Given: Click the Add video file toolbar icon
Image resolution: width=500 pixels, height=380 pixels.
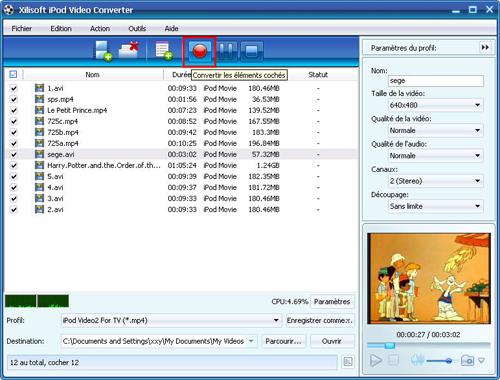Looking at the screenshot, I should (x=103, y=51).
